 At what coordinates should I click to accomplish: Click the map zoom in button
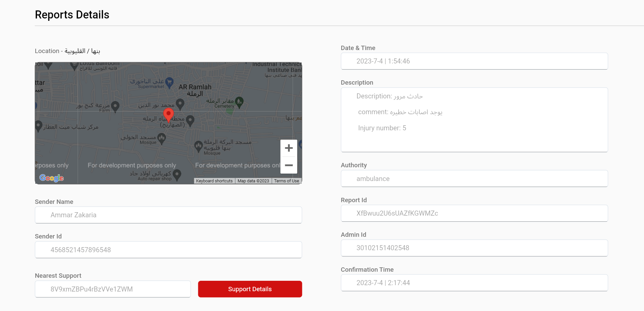(289, 148)
